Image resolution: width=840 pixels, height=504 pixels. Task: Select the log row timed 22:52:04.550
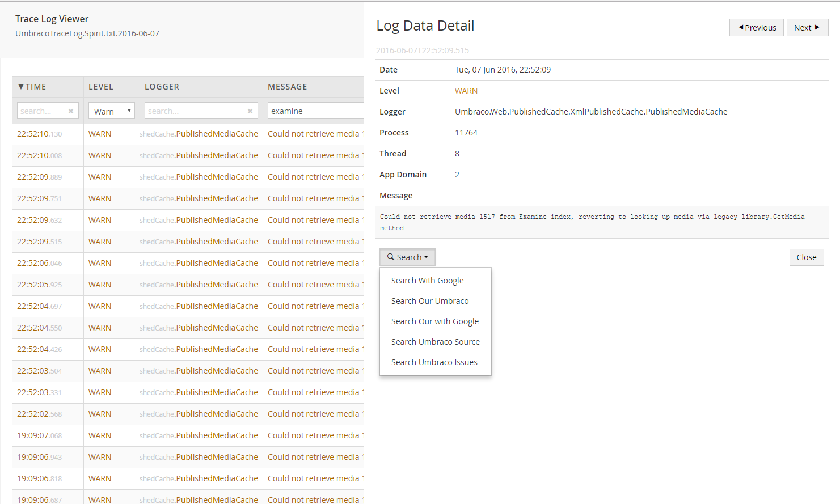coord(188,328)
